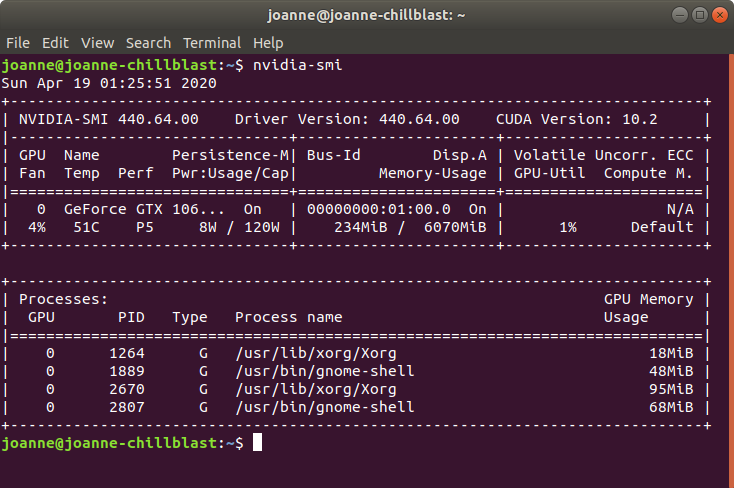This screenshot has width=734, height=488.
Task: Open the Help menu
Action: tap(268, 43)
